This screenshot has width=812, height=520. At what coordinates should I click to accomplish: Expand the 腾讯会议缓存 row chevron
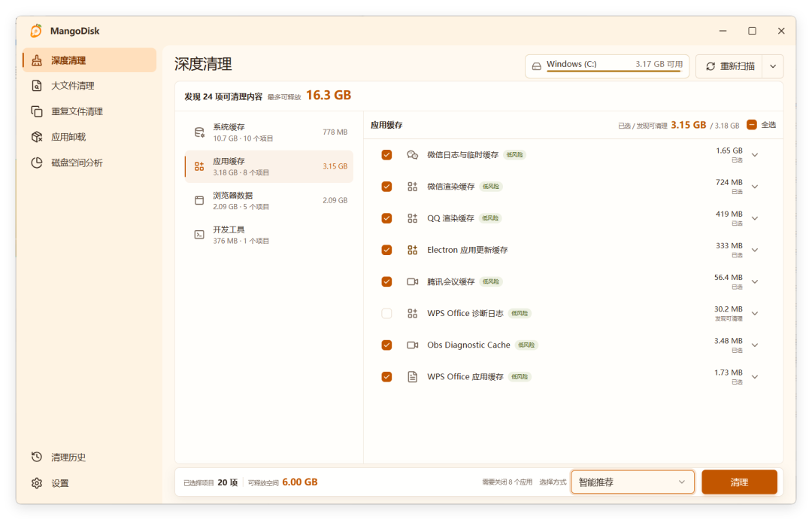click(x=755, y=282)
